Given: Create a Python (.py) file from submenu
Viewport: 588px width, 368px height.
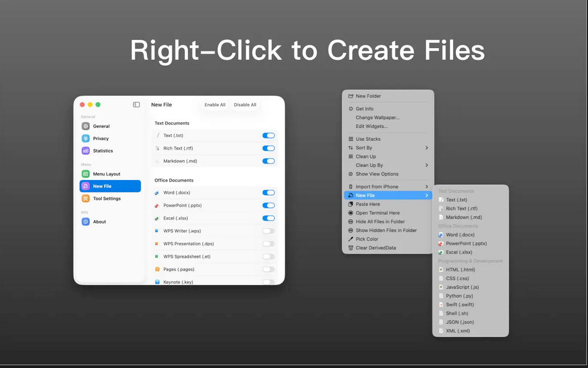Looking at the screenshot, I should 459,296.
